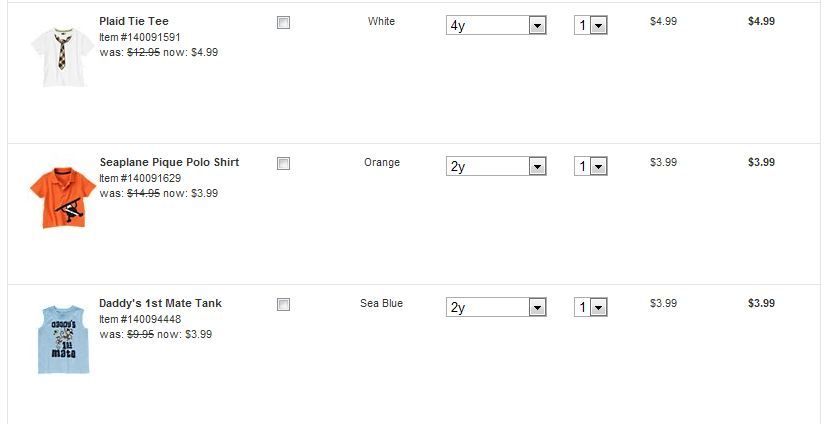Expand the size dropdown for Seaplane Polo Shirt
The image size is (824, 424).
(x=496, y=167)
